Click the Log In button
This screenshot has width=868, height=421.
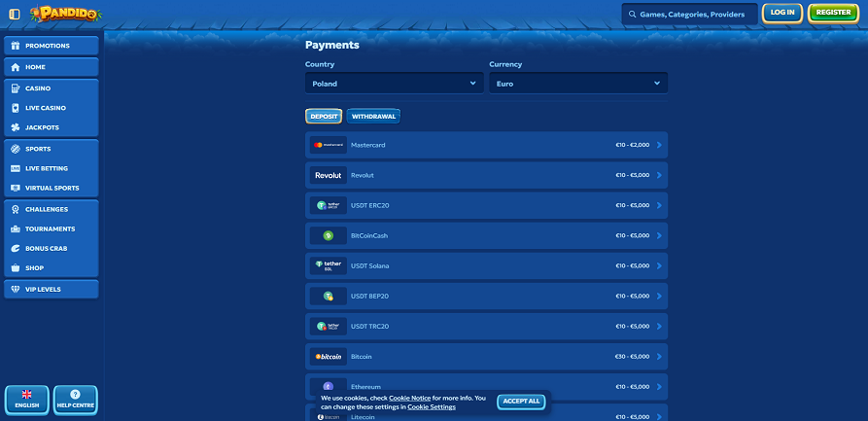pyautogui.click(x=782, y=13)
